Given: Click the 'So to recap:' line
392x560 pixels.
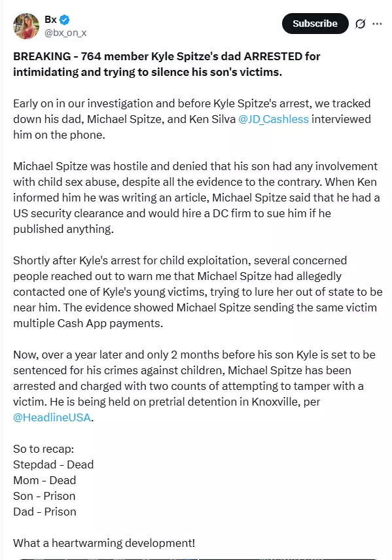Looking at the screenshot, I should tap(44, 449).
